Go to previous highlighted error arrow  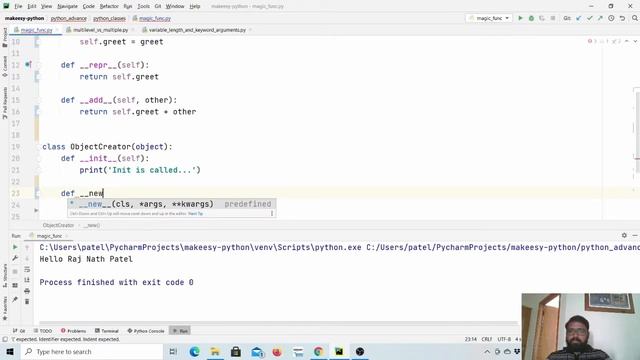point(627,41)
